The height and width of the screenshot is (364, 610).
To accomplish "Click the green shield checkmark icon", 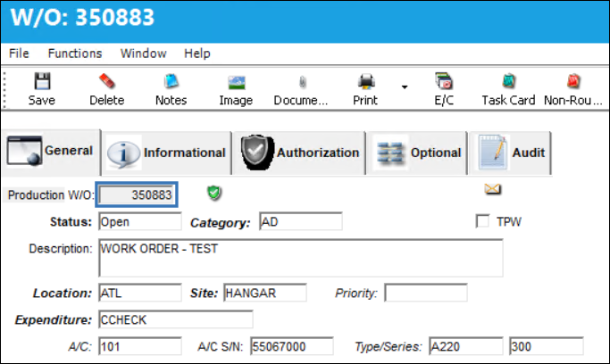I will [214, 193].
